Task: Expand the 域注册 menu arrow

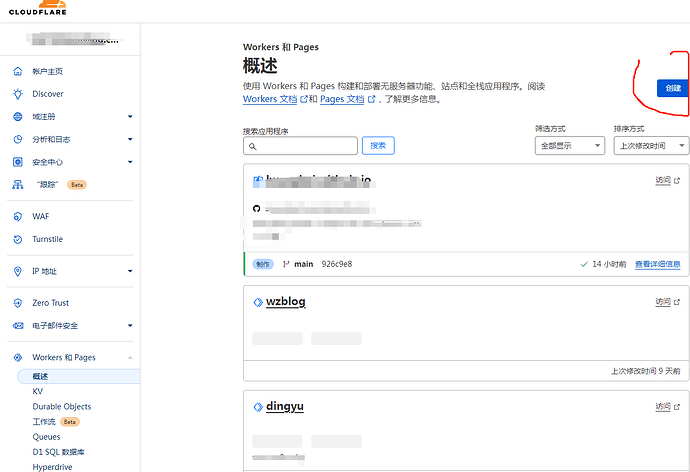Action: [x=130, y=117]
